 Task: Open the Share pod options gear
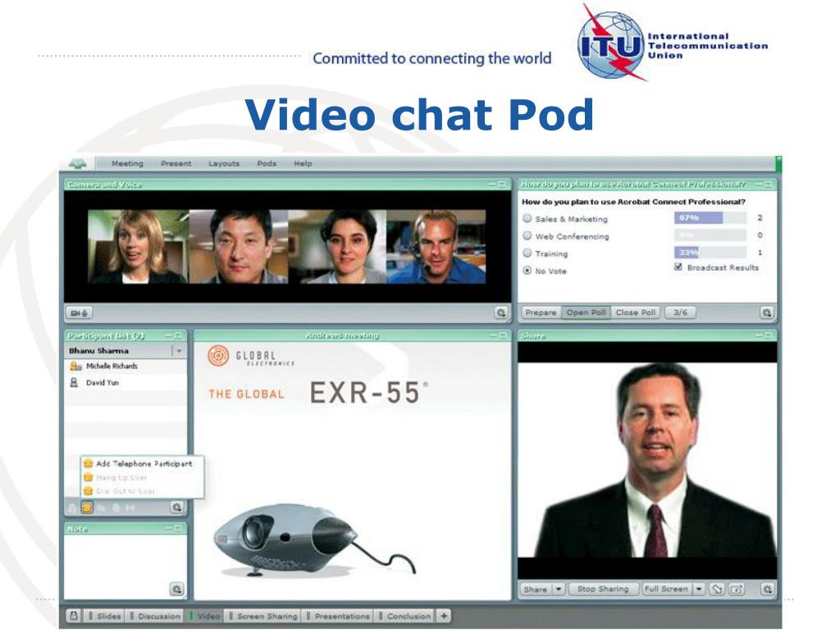coord(767,589)
